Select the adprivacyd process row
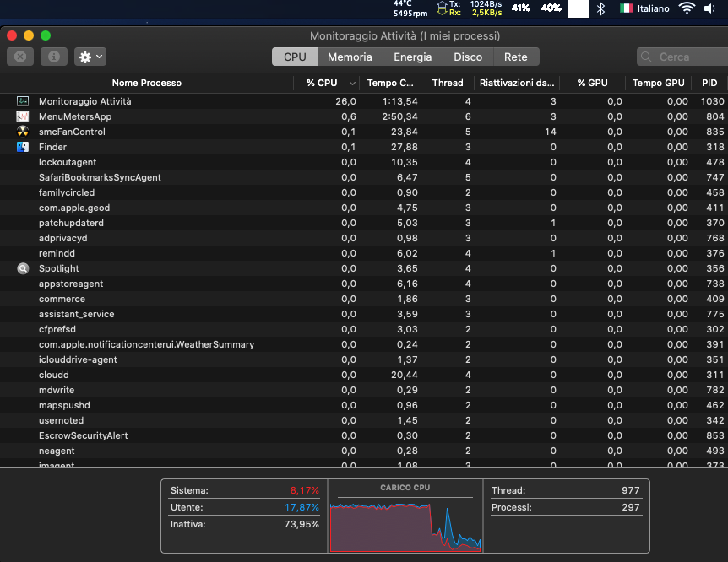This screenshot has height=562, width=728. [x=364, y=238]
